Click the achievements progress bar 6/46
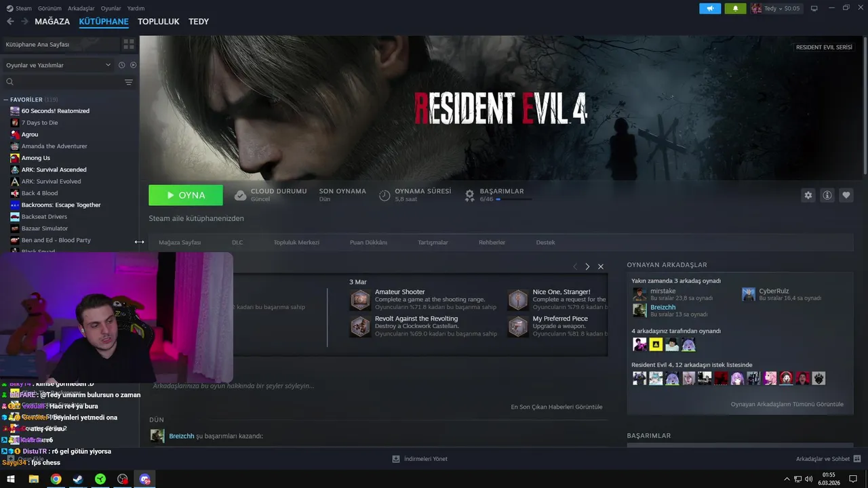868x488 pixels. pos(513,200)
